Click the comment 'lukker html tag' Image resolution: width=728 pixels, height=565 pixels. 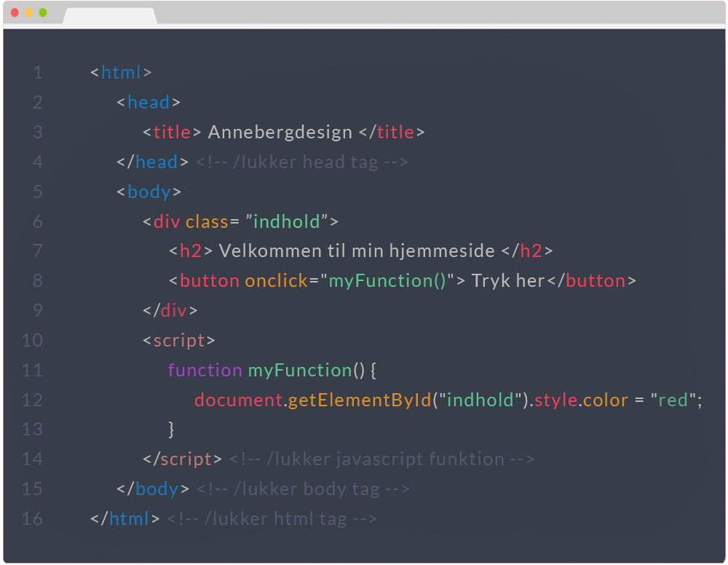tap(272, 519)
